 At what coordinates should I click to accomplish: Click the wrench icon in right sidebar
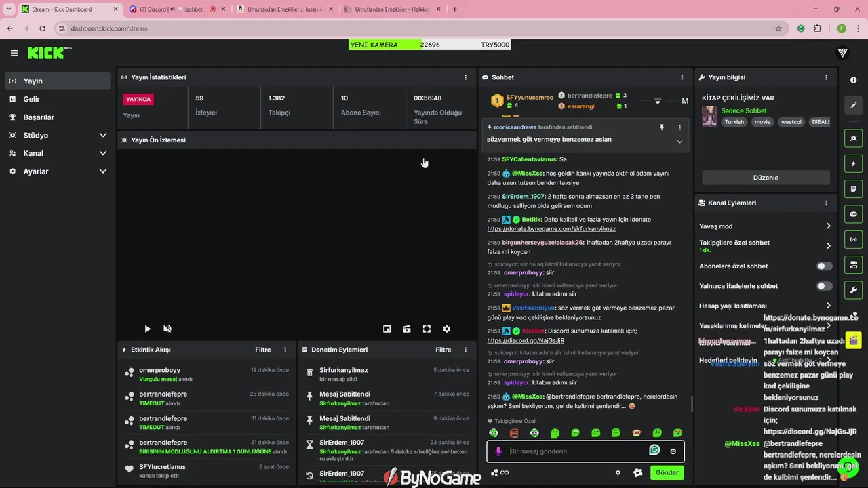853,290
